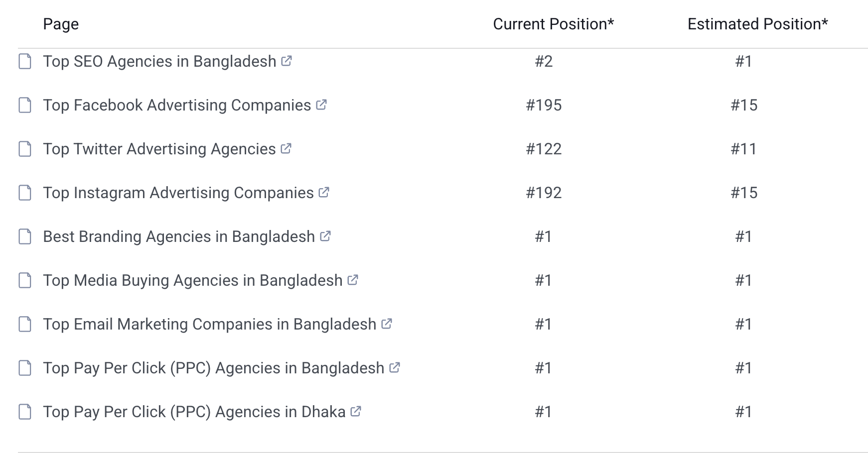Click the page icon beside Top SEO Agencies in Bangladesh
The width and height of the screenshot is (868, 453).
(24, 62)
